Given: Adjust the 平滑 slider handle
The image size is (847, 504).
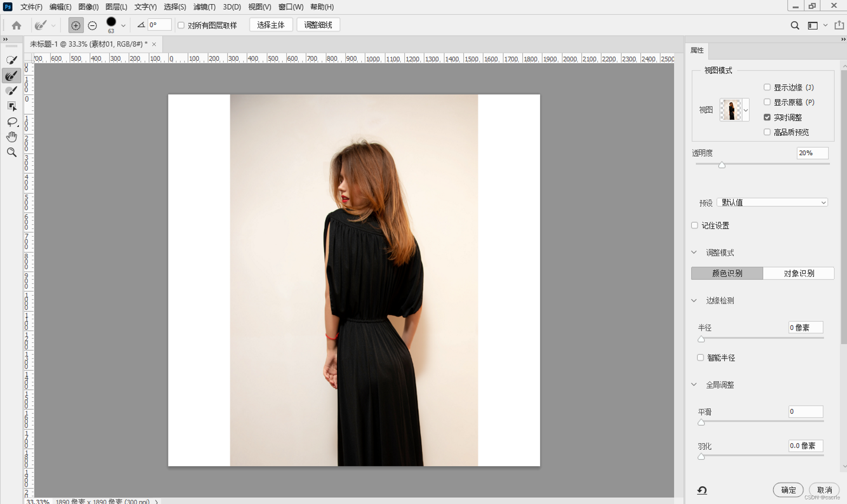Looking at the screenshot, I should [x=701, y=422].
